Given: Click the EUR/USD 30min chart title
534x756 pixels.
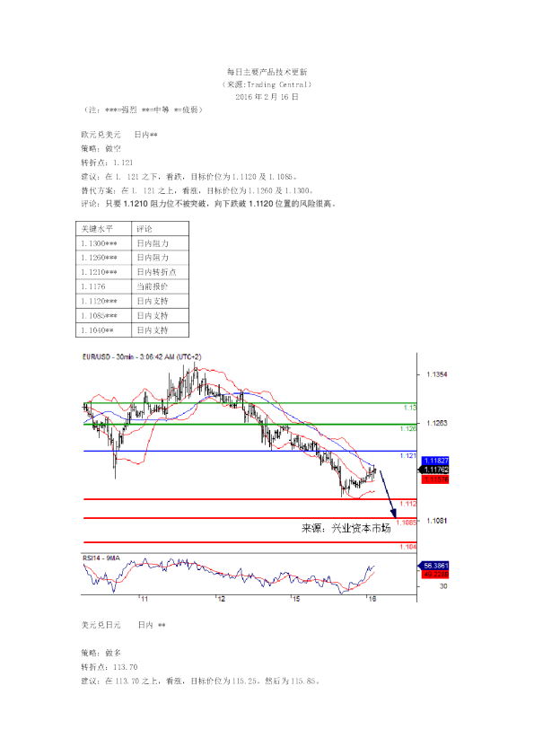Looking at the screenshot, I should (142, 356).
